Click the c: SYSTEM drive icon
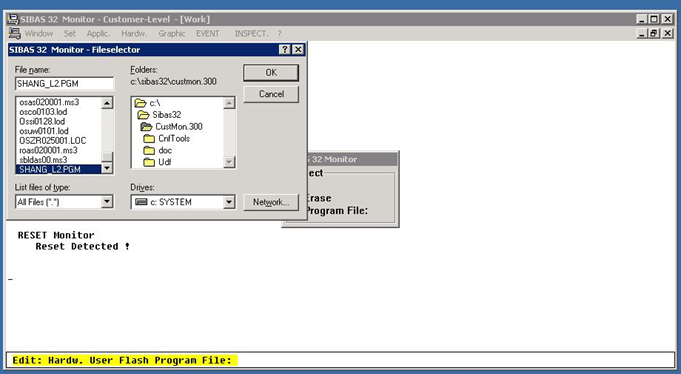681x374 pixels. pyautogui.click(x=141, y=202)
